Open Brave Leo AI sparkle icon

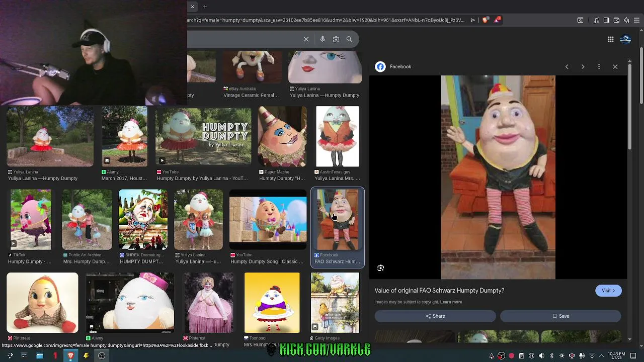tap(626, 20)
